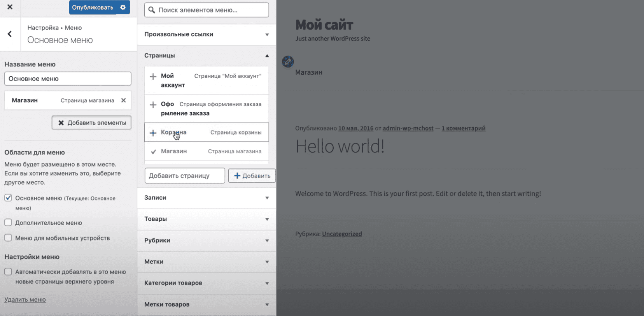Open the 1 комментарий link
This screenshot has width=644, height=316.
click(x=463, y=128)
